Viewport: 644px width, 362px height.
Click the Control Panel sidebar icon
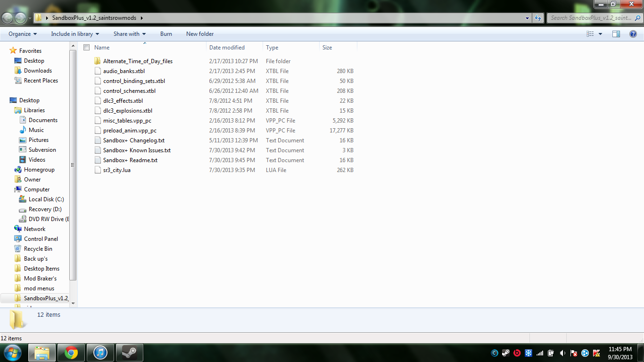tap(18, 239)
